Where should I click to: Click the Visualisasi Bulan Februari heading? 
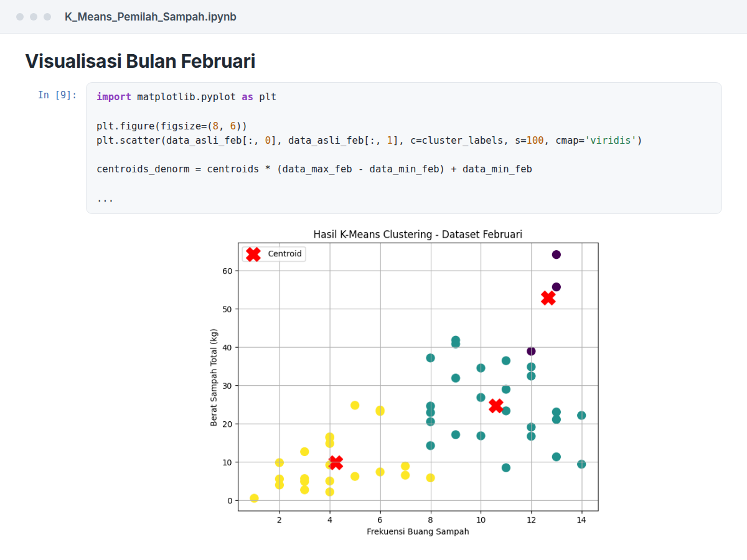pyautogui.click(x=140, y=61)
